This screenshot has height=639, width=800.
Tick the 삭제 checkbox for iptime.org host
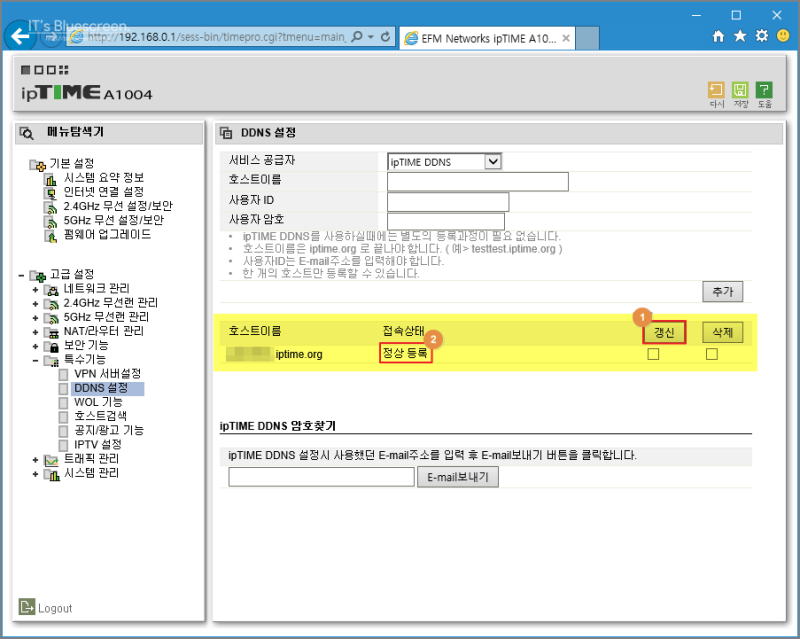coord(712,354)
